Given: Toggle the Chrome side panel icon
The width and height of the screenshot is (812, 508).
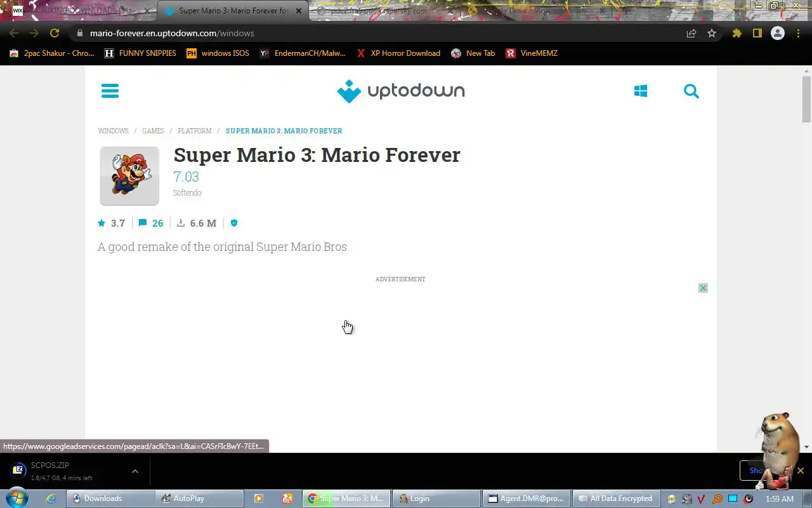Looking at the screenshot, I should [757, 33].
